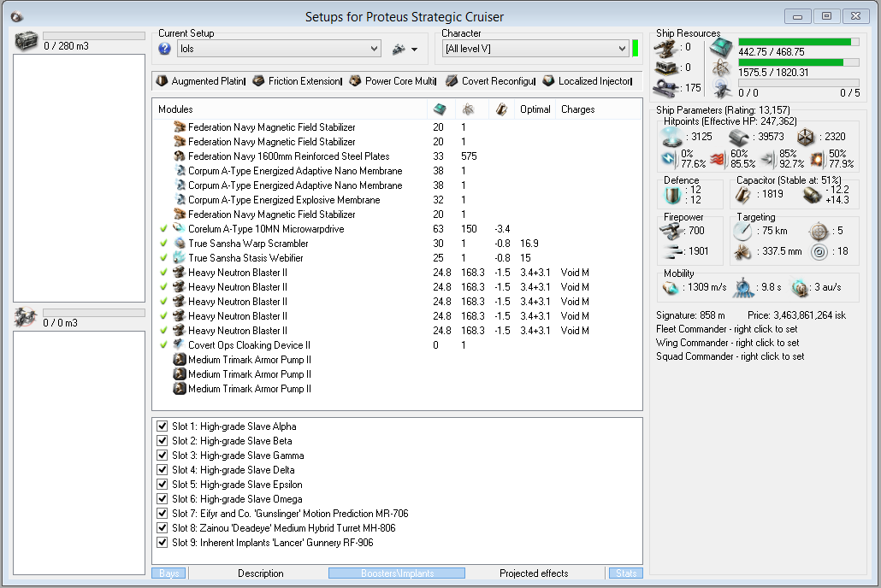This screenshot has height=588, width=881.
Task: Open the Current Setup 'lols' dropdown
Action: (279, 49)
